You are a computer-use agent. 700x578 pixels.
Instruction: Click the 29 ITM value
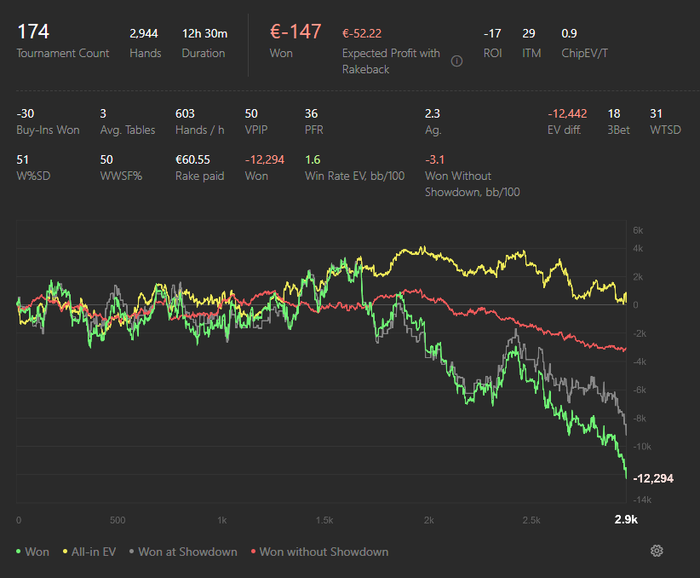click(x=529, y=33)
